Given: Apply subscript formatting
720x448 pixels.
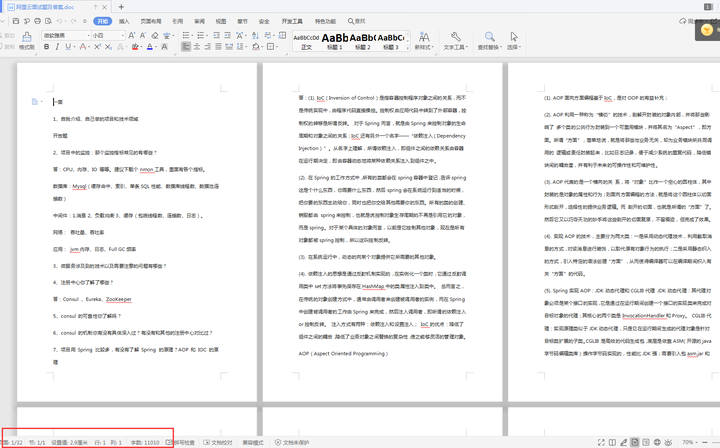Looking at the screenshot, I should [108, 47].
